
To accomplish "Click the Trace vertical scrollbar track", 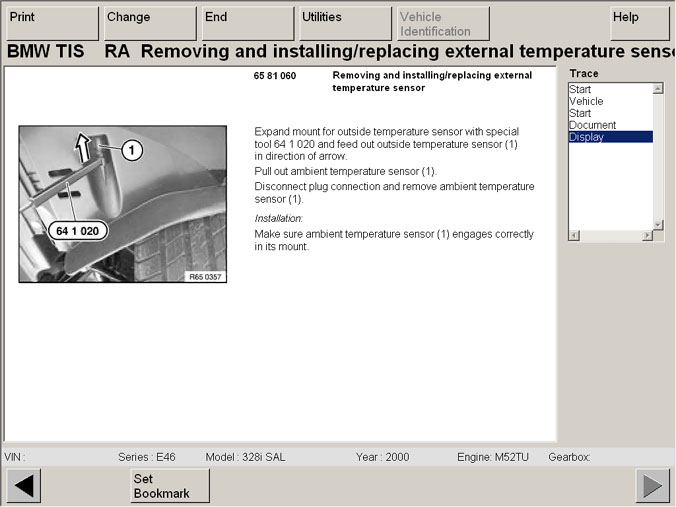I will [658, 156].
